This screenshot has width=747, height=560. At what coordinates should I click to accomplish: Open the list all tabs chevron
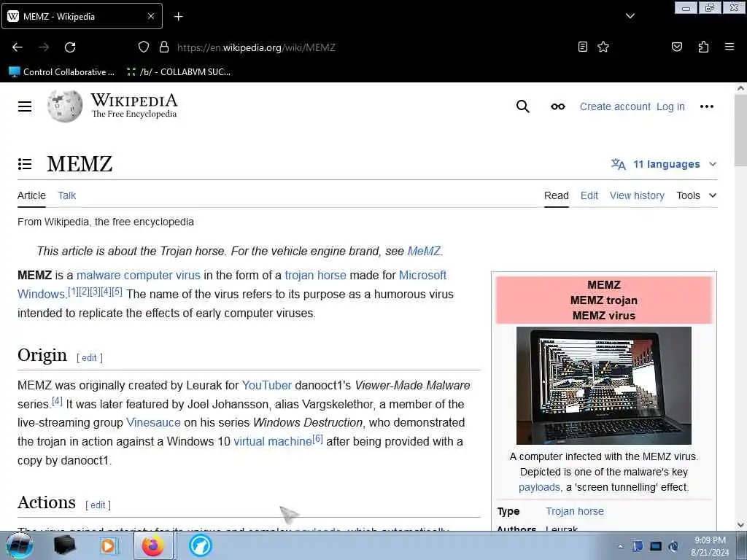click(x=630, y=16)
